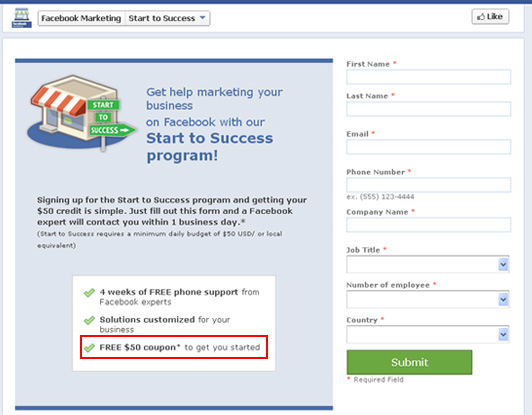
Task: Click the 'Country' label
Action: (362, 320)
